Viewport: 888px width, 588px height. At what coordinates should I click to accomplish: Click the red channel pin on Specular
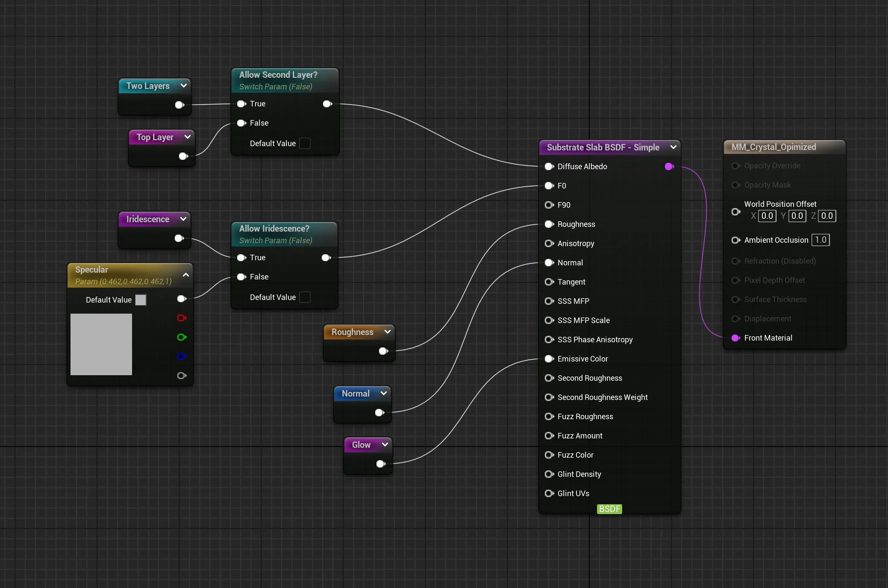(x=182, y=318)
